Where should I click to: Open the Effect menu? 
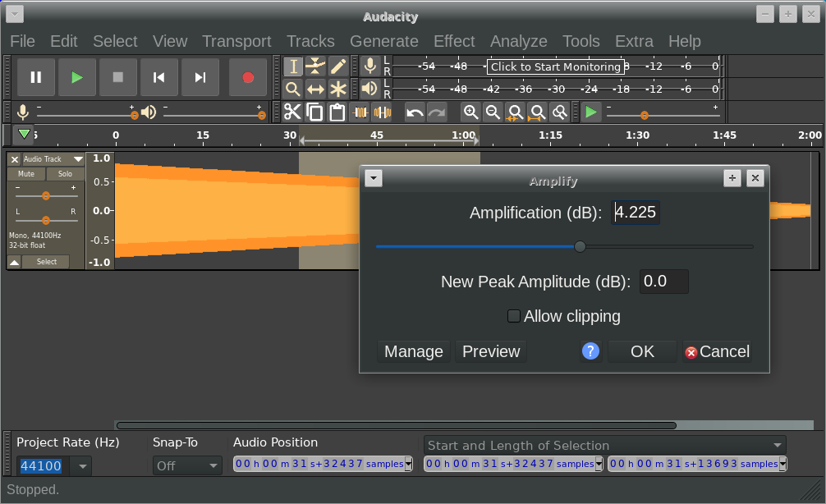click(x=454, y=41)
